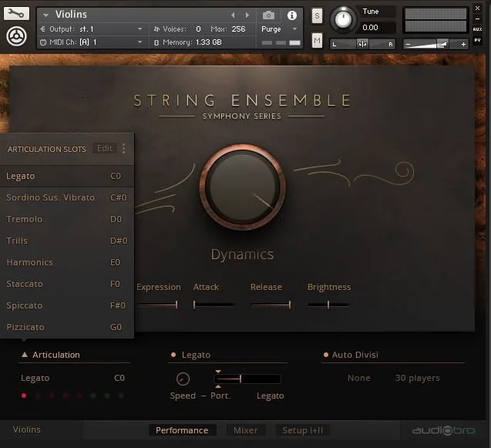Toggle the PV button
The image size is (491, 448).
pos(477,40)
